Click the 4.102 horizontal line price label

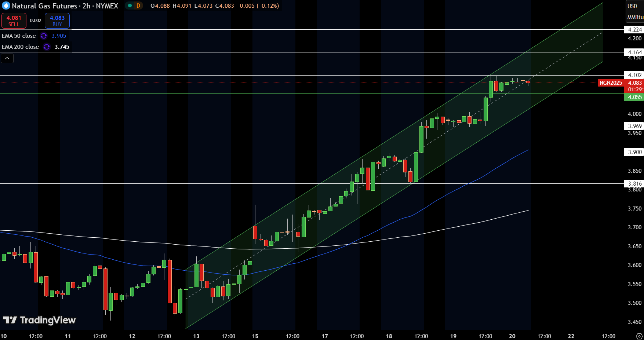634,75
